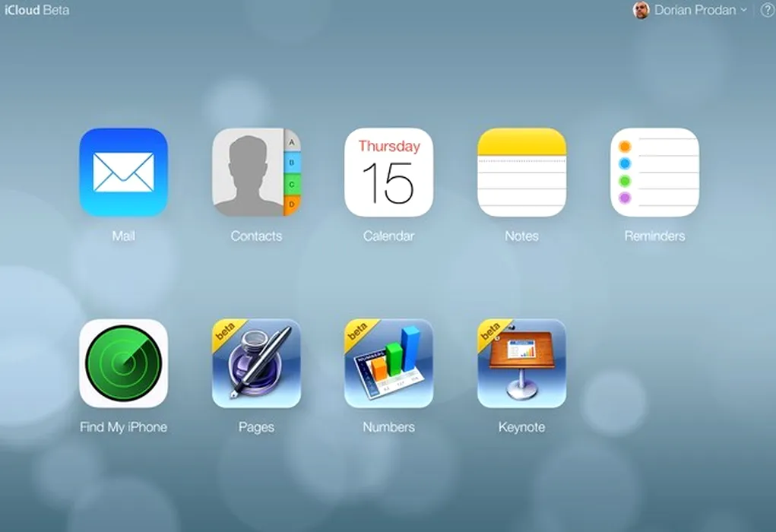
Task: Open the Contacts address book icon
Action: tap(256, 173)
